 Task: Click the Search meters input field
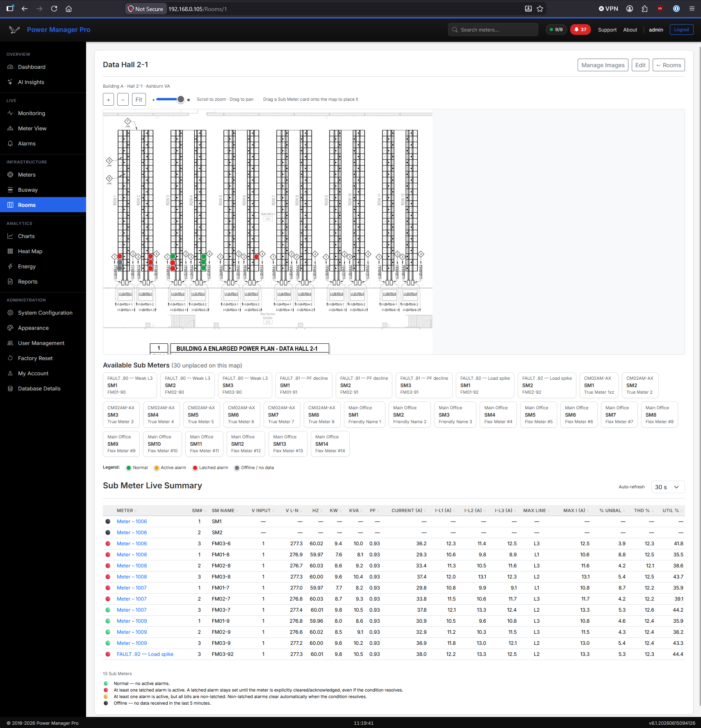tap(493, 29)
